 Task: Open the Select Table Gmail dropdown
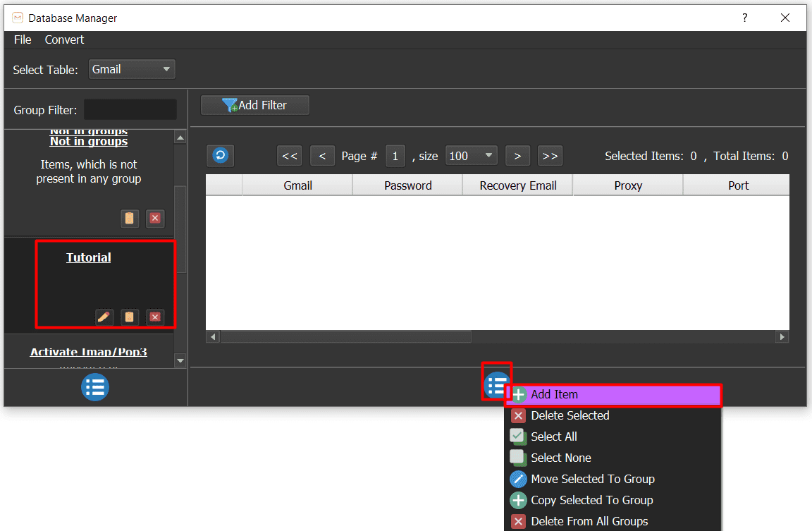132,69
